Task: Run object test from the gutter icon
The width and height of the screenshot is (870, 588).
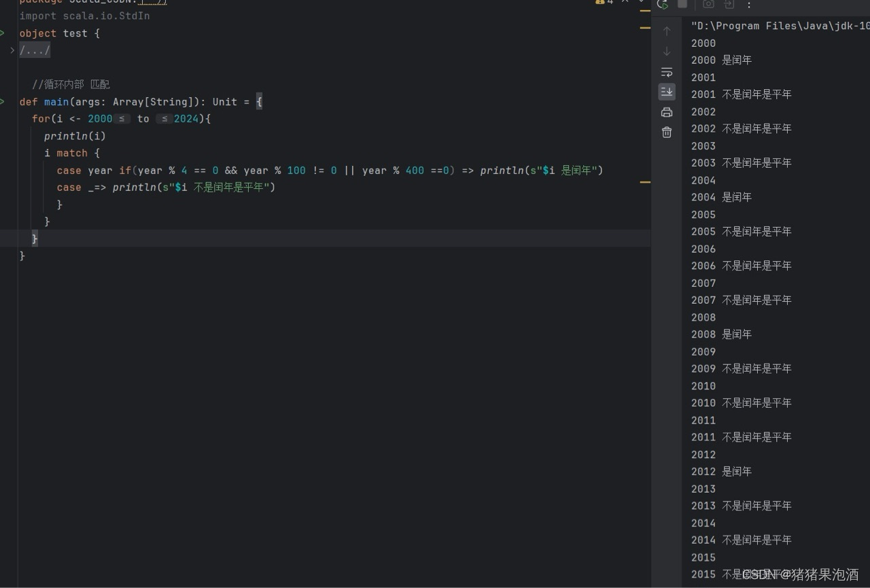Action: [3, 33]
